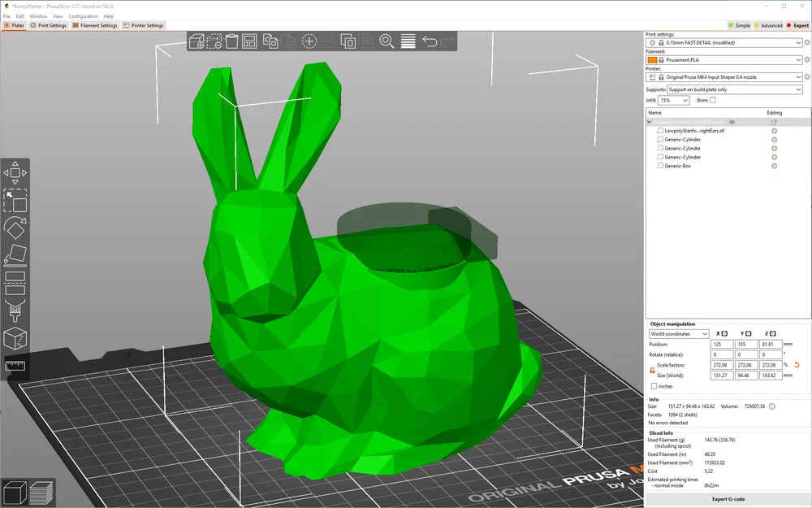Click the Arrange toolbar icon
This screenshot has height=508, width=812.
tap(250, 42)
